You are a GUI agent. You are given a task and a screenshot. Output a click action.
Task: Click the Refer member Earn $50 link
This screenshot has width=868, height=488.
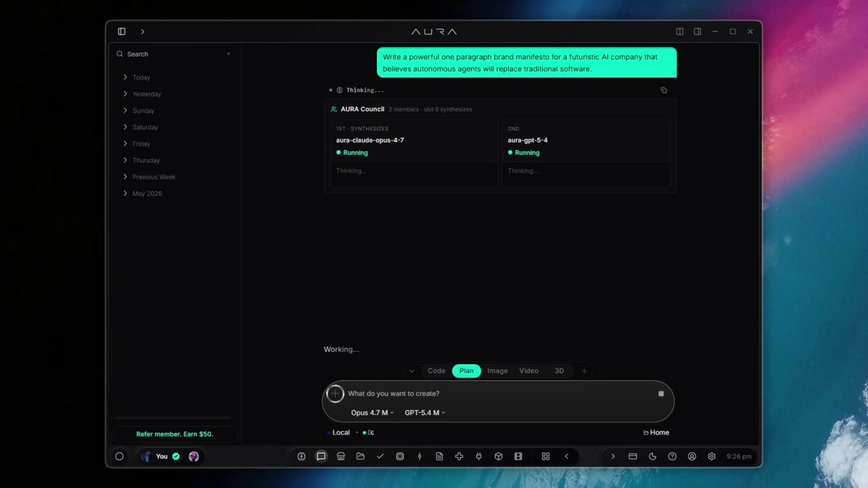click(175, 435)
